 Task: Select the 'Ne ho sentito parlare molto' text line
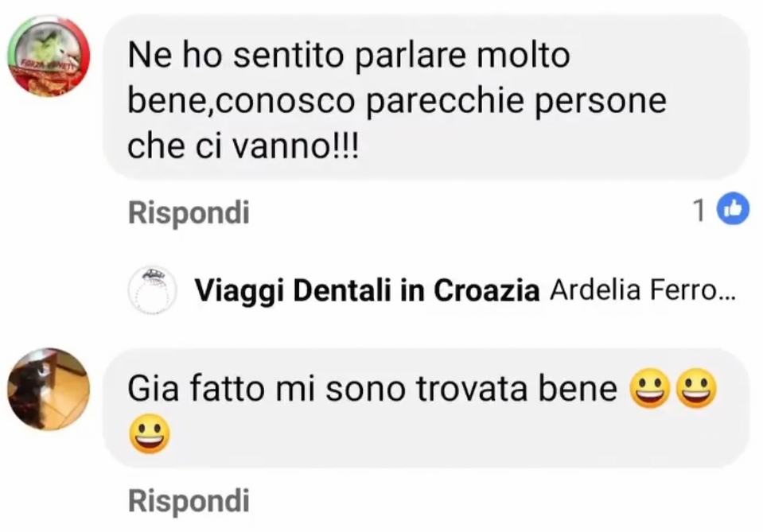[x=349, y=56]
